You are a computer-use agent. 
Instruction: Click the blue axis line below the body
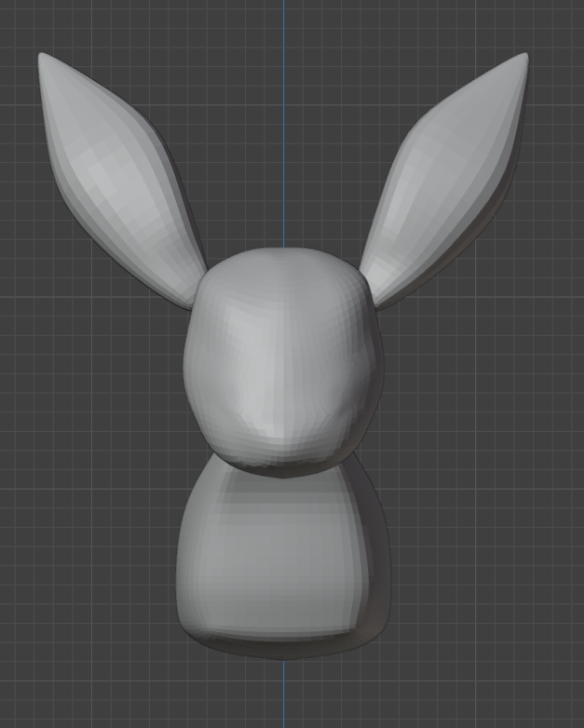(284, 694)
